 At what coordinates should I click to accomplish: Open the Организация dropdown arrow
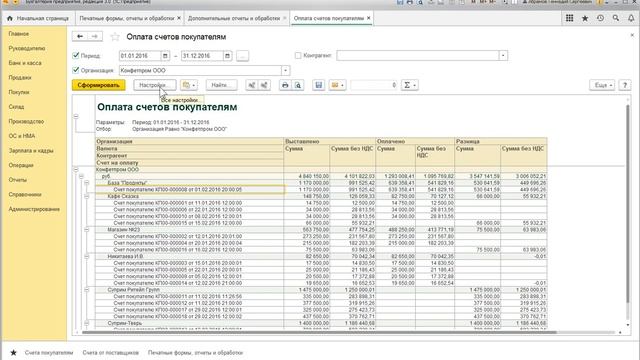pos(285,70)
